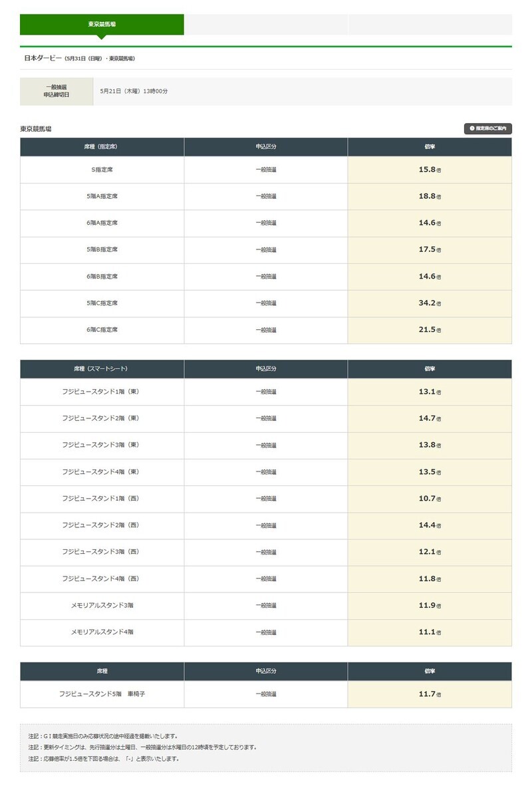Click the S指定席 row name
This screenshot has width=532, height=798.
tap(102, 170)
